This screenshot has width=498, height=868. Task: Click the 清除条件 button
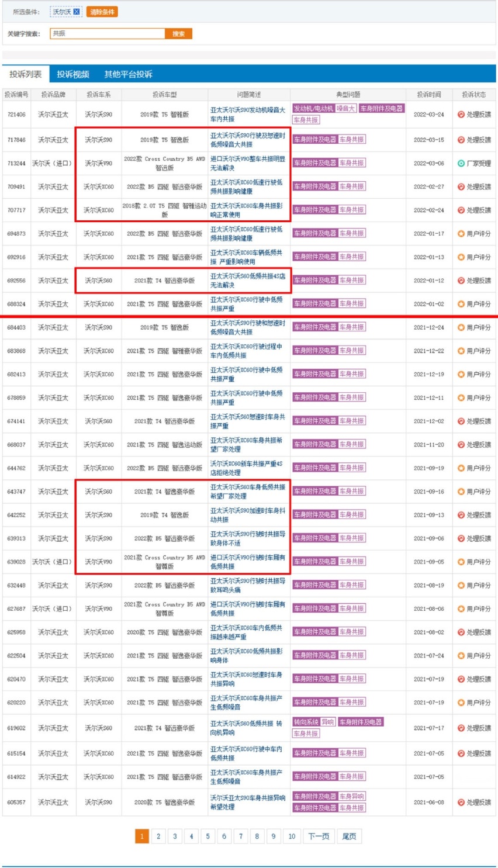pyautogui.click(x=102, y=12)
